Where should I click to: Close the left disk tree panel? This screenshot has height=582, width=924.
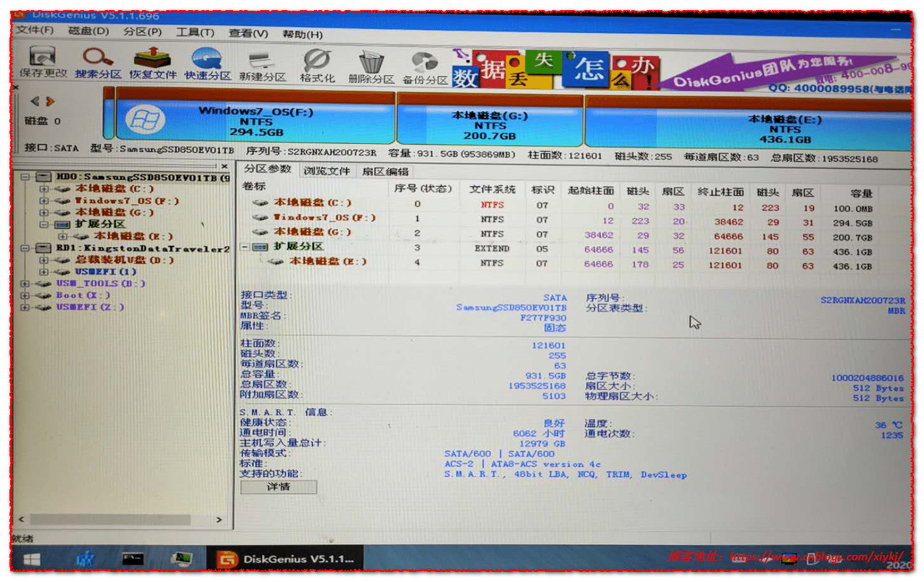pos(225,166)
